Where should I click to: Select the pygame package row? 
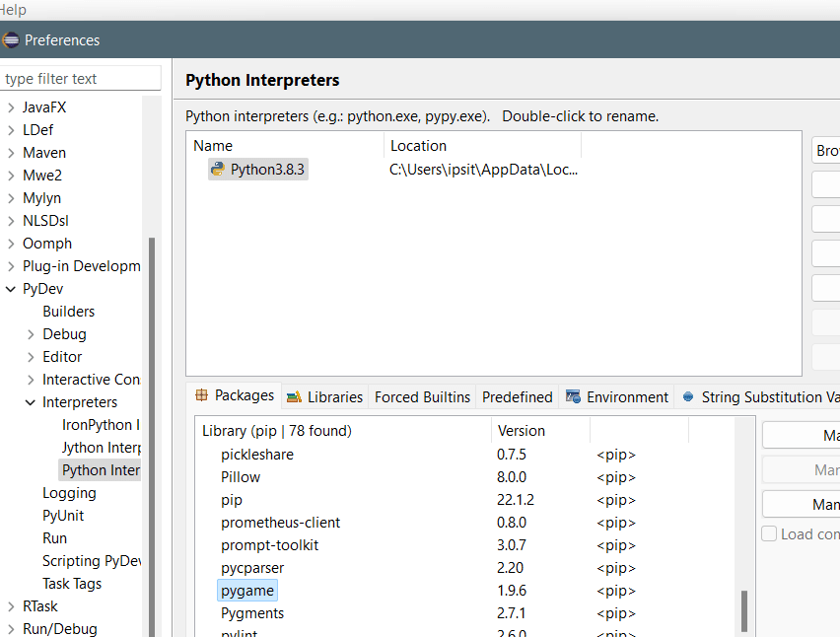(247, 591)
